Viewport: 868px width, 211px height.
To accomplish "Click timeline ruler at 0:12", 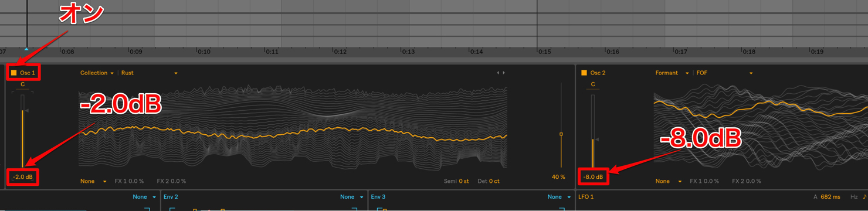I will pyautogui.click(x=340, y=52).
